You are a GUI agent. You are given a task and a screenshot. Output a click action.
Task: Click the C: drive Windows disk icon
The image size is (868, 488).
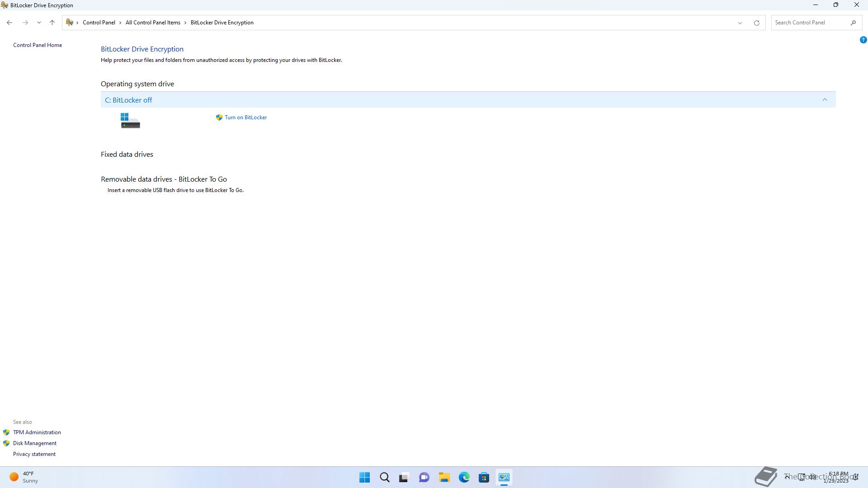tap(130, 121)
